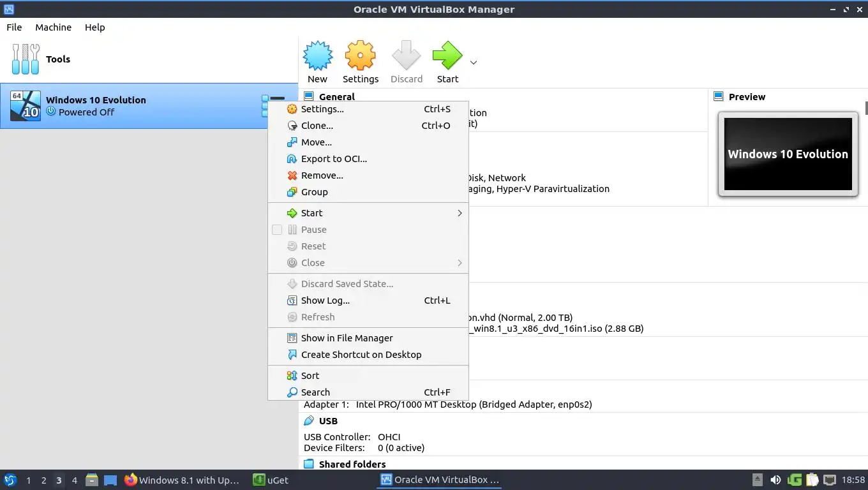
Task: Expand the Start submenu arrow
Action: (460, 213)
